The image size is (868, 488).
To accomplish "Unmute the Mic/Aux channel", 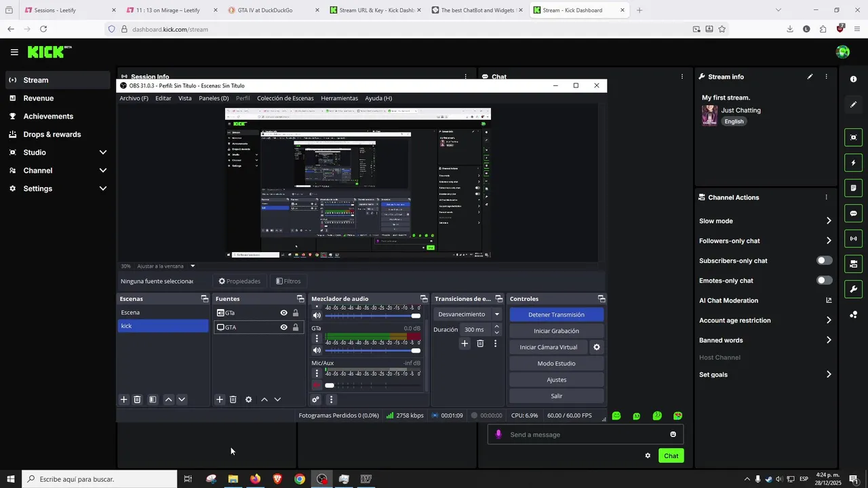I will 316,385.
